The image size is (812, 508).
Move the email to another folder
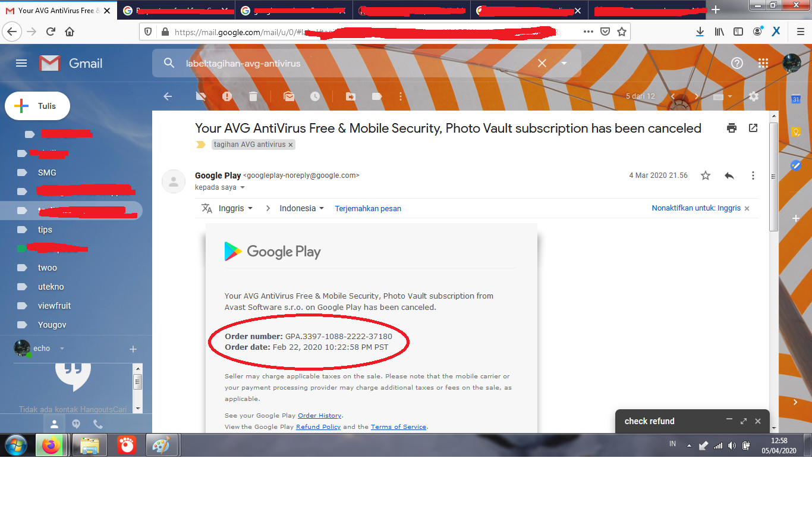(351, 96)
